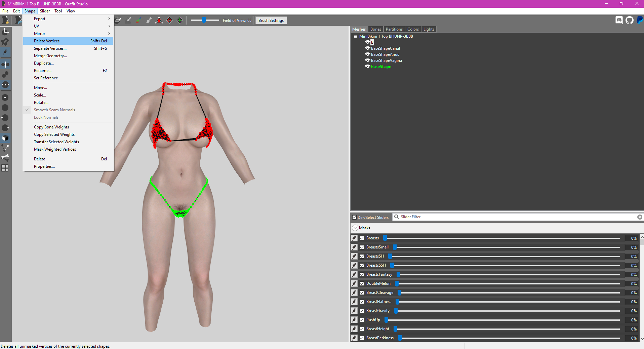This screenshot has height=349, width=644.
Task: Click the slider list scrollbar down arrow
Action: [x=642, y=339]
